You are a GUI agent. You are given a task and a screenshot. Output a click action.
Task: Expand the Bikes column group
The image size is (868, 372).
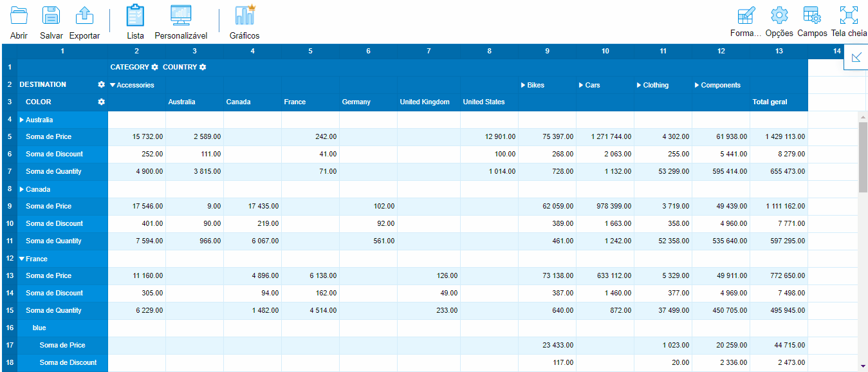tap(523, 85)
